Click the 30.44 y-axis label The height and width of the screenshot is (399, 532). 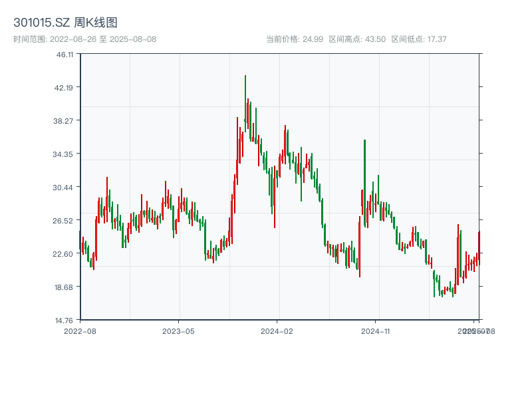coord(65,188)
